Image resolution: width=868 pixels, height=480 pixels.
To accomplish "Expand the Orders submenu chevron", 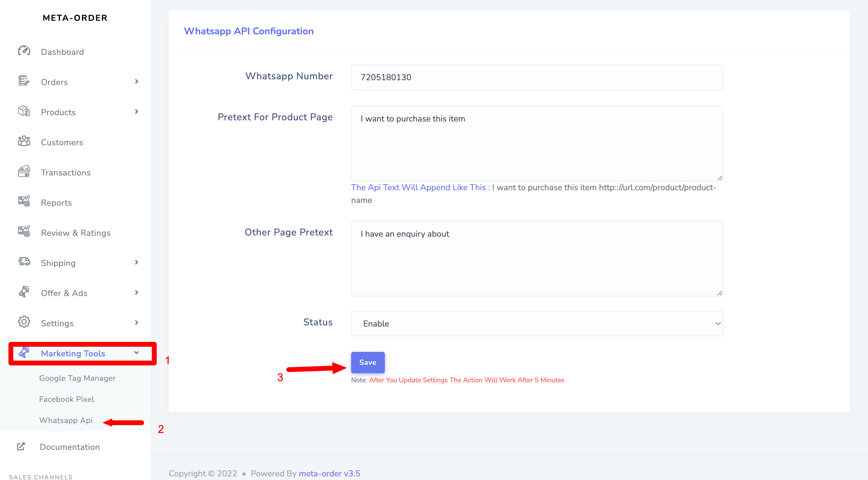I will [137, 82].
